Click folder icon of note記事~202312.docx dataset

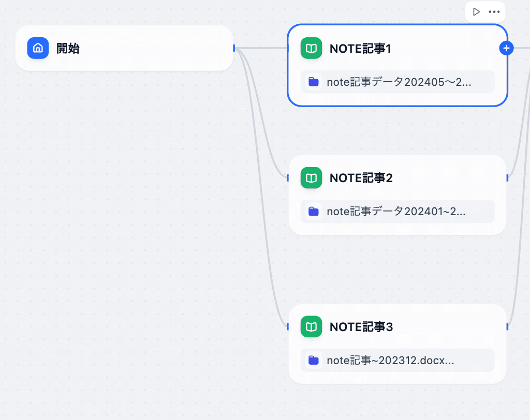point(313,360)
